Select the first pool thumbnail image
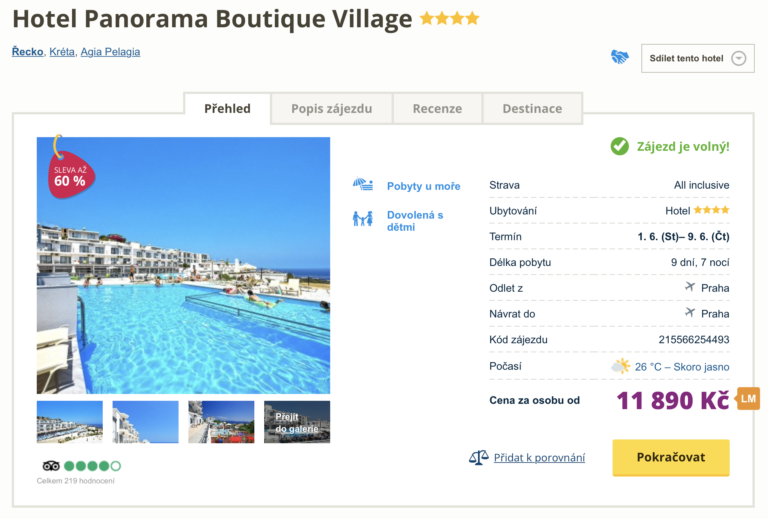Screen dimensions: 768x519 click(69, 422)
